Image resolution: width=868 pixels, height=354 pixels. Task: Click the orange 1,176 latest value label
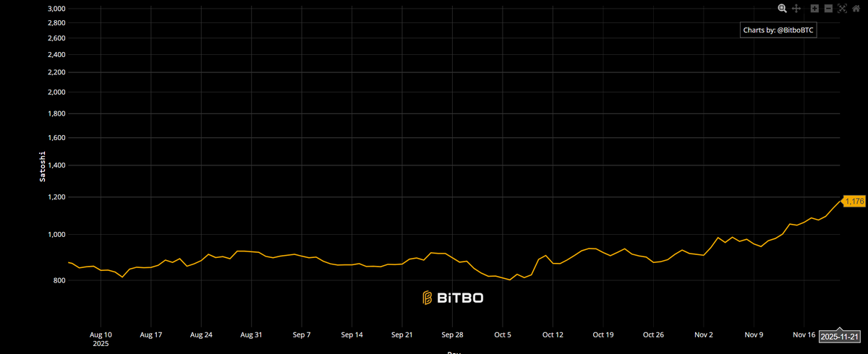[855, 202]
